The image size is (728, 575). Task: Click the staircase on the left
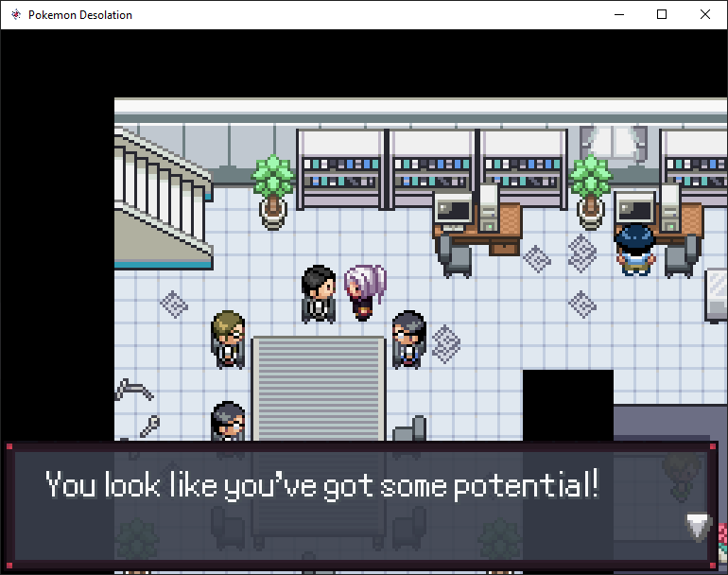coord(163,199)
